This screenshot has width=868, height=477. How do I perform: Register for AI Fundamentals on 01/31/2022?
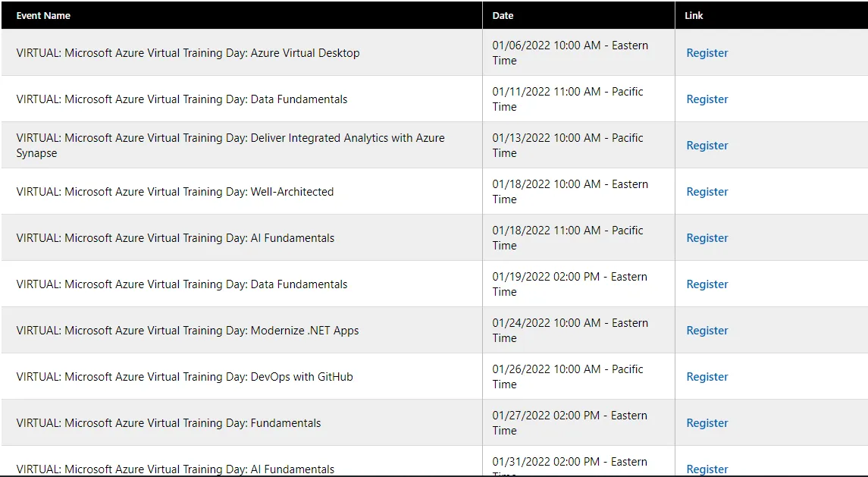click(x=707, y=469)
